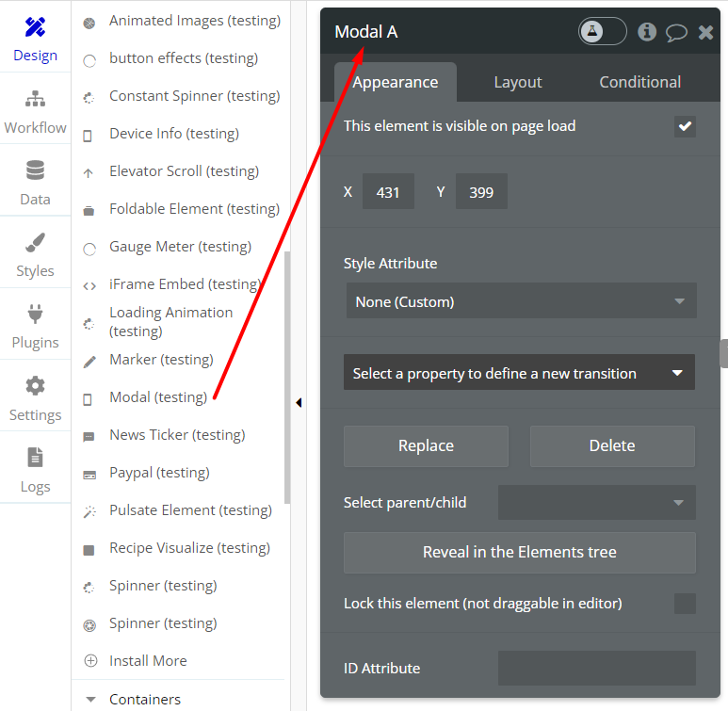Collapse the elements sidebar with the arrow
Image resolution: width=728 pixels, height=711 pixels.
(299, 402)
